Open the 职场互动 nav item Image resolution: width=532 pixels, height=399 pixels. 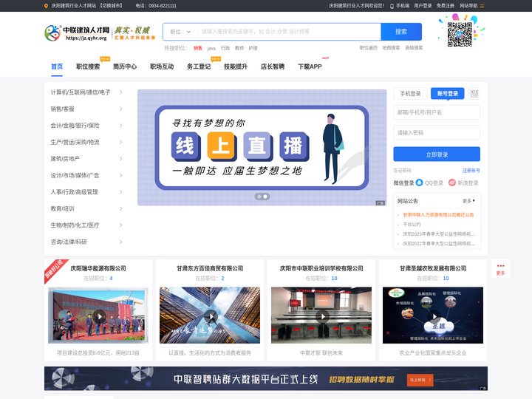[x=162, y=66]
